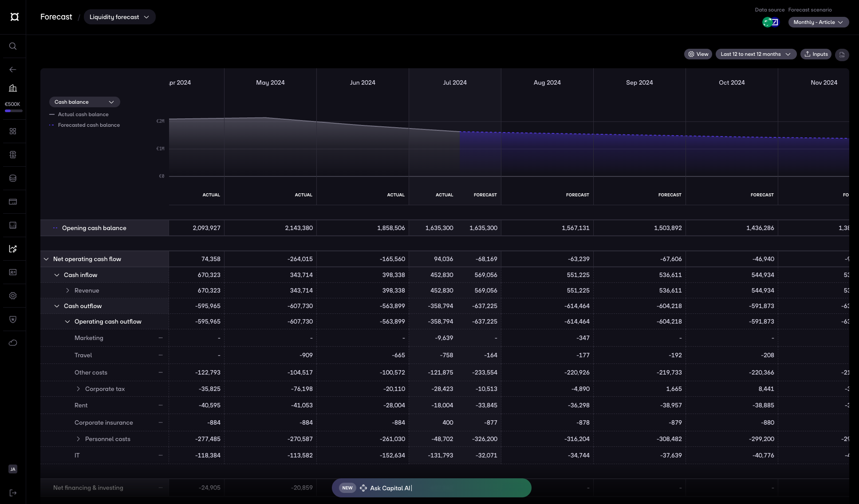Open the Last 12 to next 12 months selector
The width and height of the screenshot is (859, 504).
(x=756, y=54)
